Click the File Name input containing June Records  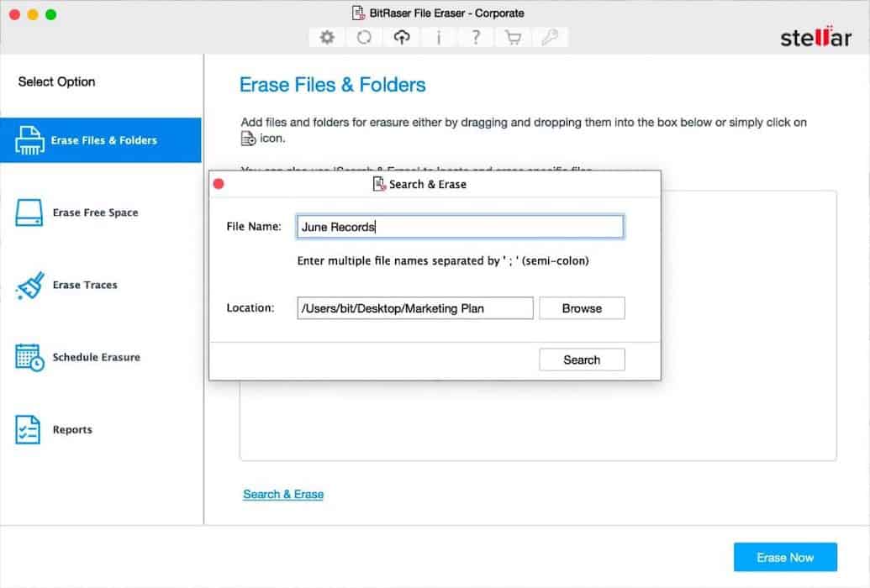(459, 226)
